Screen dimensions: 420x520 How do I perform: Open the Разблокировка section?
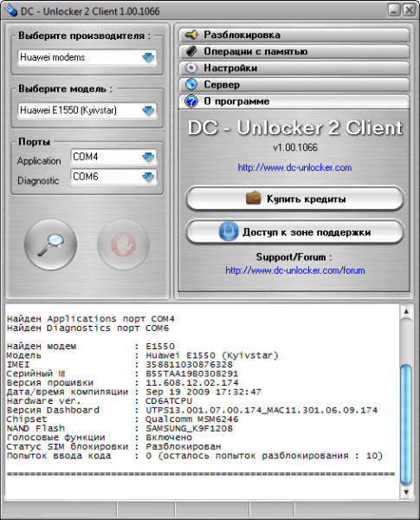click(x=294, y=35)
